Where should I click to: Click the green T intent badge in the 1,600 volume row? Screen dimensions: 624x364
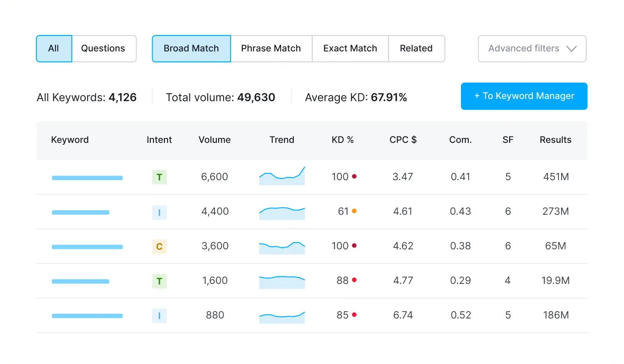tap(159, 281)
